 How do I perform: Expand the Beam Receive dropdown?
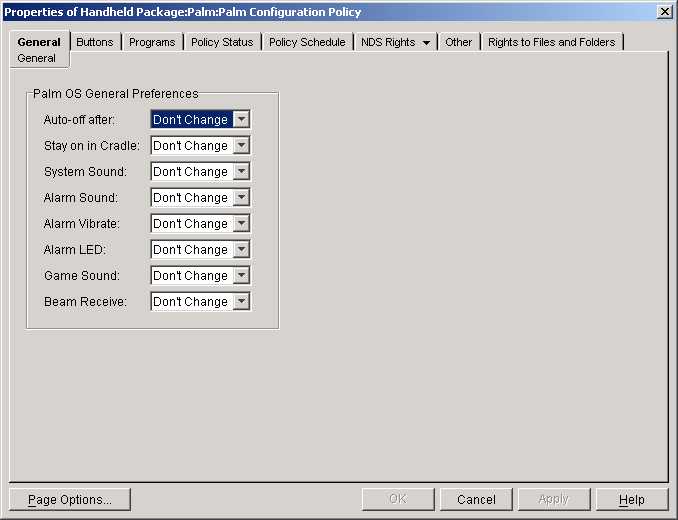click(201, 301)
